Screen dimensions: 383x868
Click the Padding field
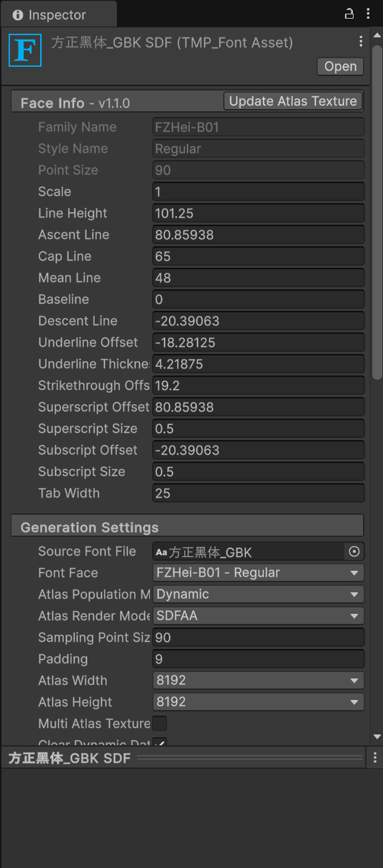(259, 659)
